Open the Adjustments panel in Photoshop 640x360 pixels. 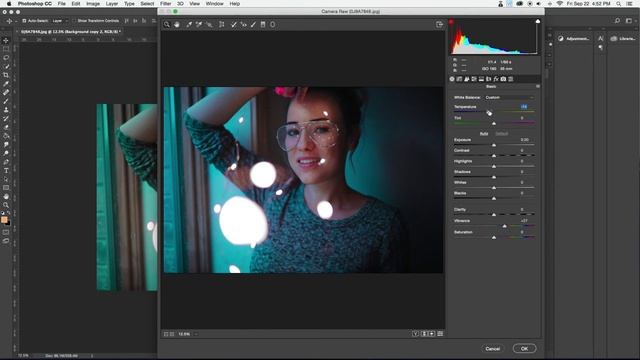pos(573,38)
